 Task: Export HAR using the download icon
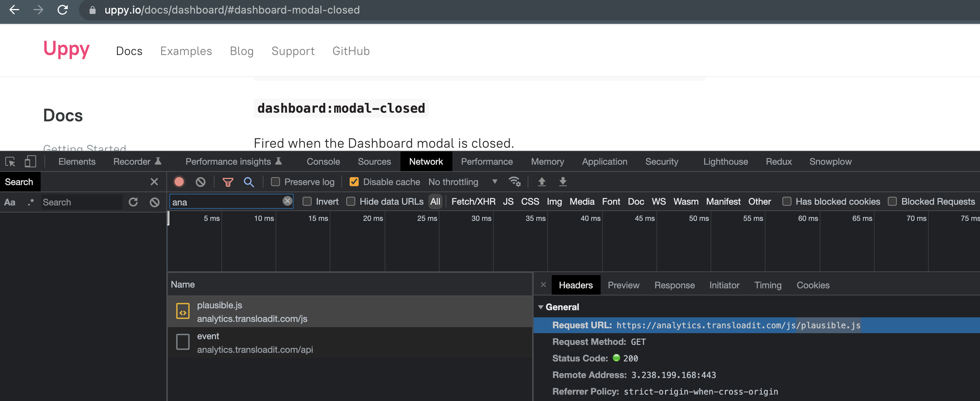[563, 182]
